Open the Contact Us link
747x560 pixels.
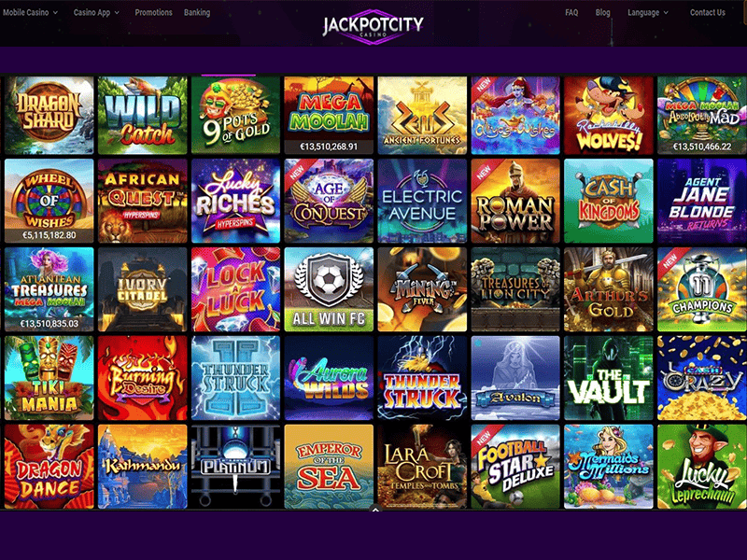[x=708, y=12]
